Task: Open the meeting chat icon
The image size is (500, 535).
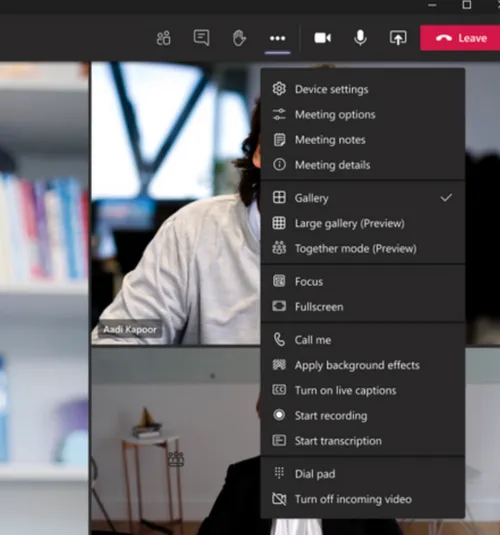Action: pyautogui.click(x=201, y=38)
